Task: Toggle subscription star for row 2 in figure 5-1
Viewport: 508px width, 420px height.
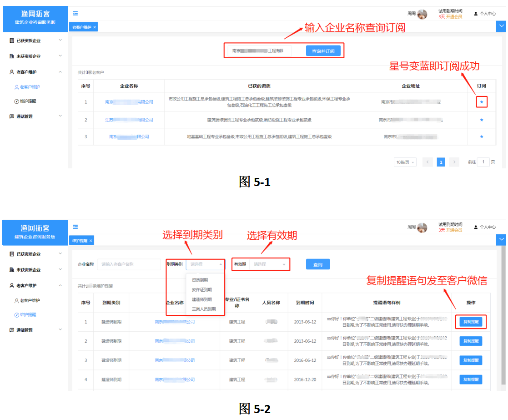Action: pos(482,120)
